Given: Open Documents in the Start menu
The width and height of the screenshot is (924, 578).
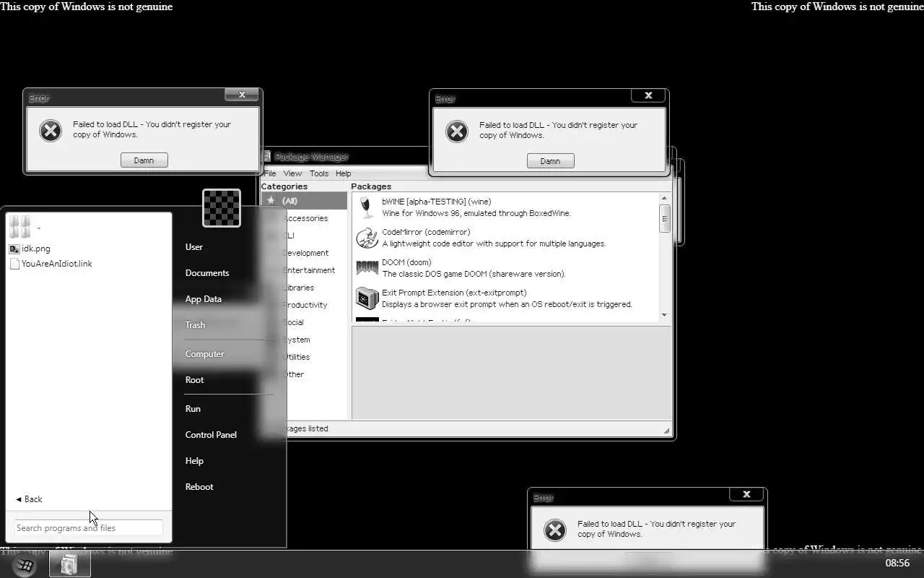Looking at the screenshot, I should pyautogui.click(x=207, y=273).
